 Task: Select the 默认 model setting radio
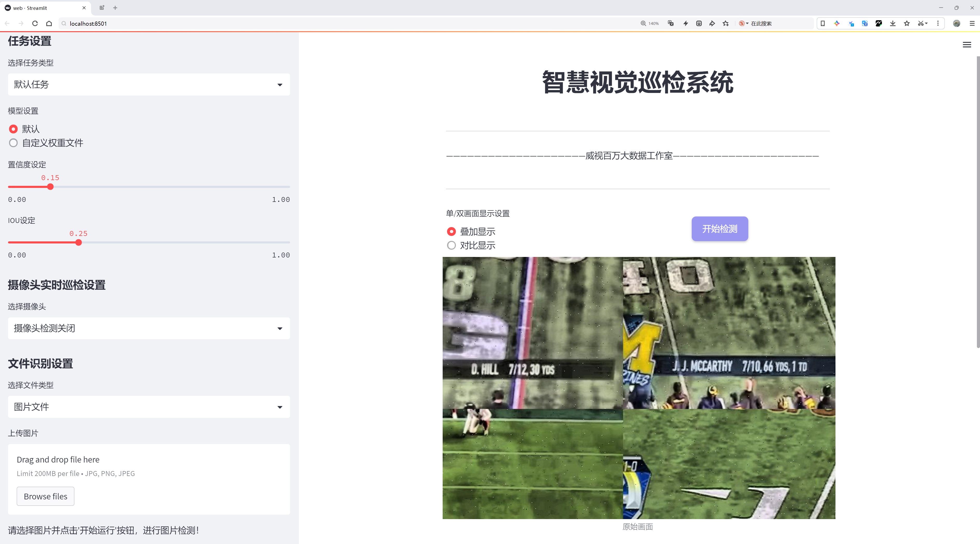coord(13,129)
